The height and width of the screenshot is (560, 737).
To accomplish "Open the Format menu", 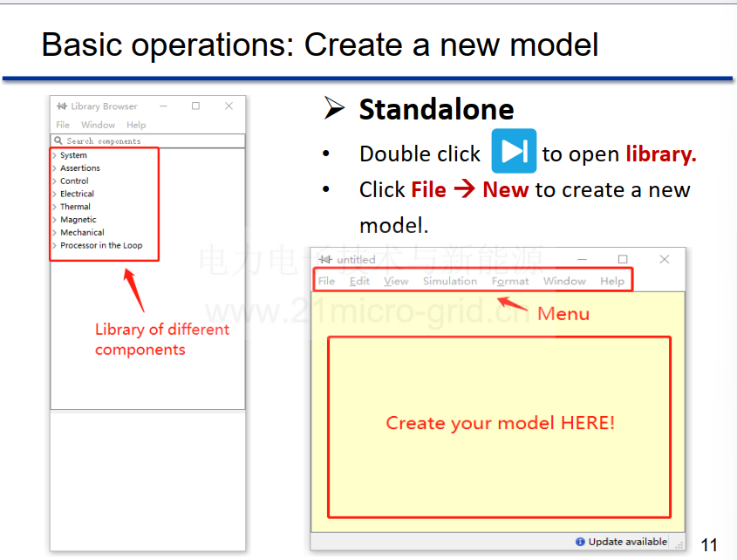I will click(x=510, y=281).
